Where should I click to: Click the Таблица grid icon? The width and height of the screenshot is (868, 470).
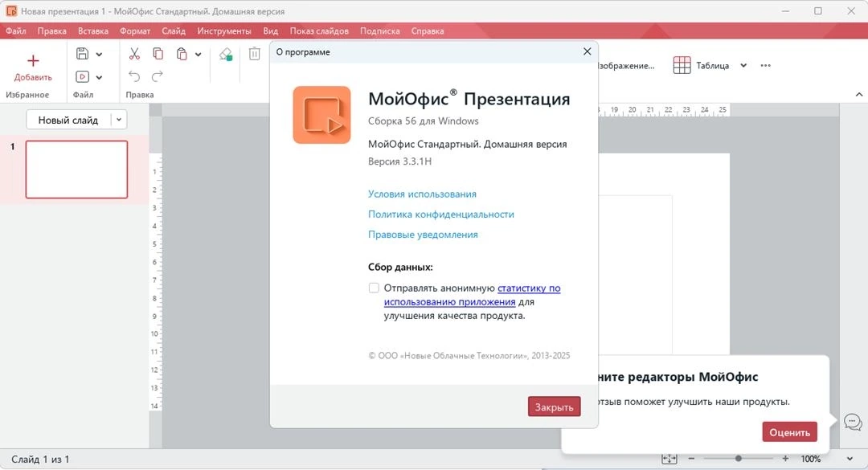[x=682, y=65]
